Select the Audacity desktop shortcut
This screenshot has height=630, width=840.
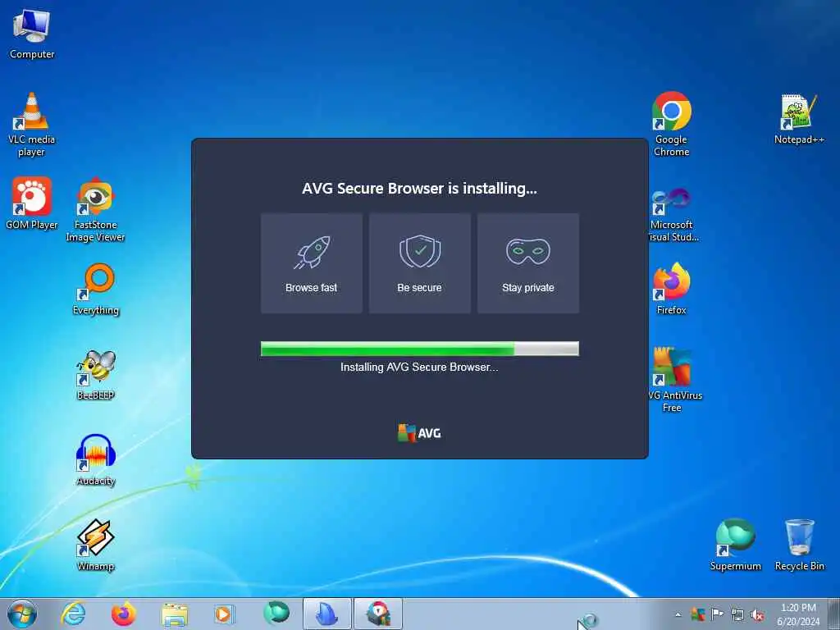click(96, 459)
